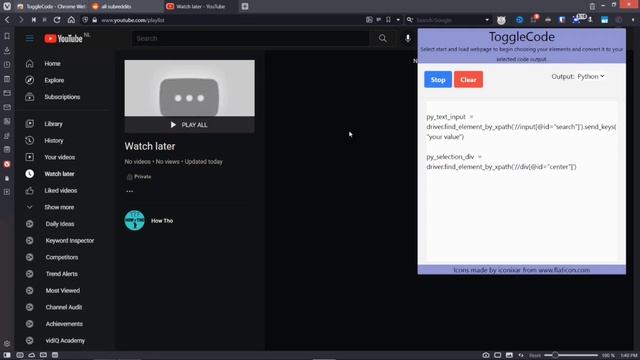Image resolution: width=640 pixels, height=360 pixels.
Task: Open a new tab with plus button
Action: [x=244, y=6]
